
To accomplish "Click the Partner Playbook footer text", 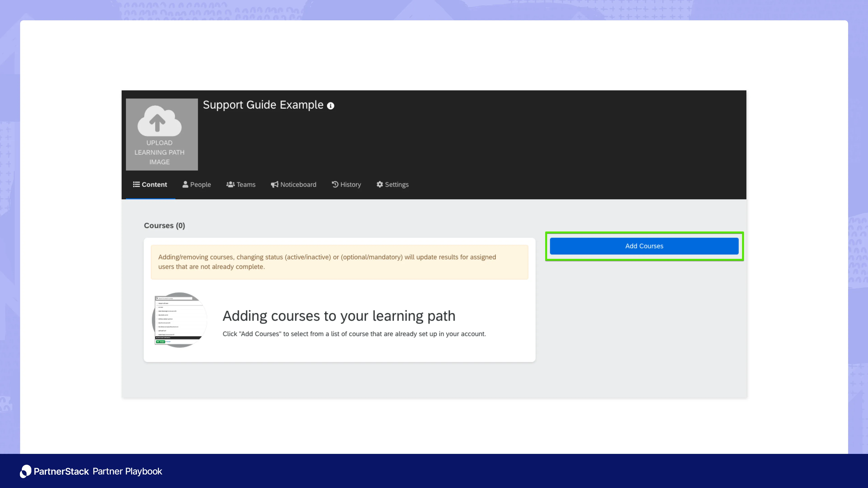I will (x=127, y=471).
